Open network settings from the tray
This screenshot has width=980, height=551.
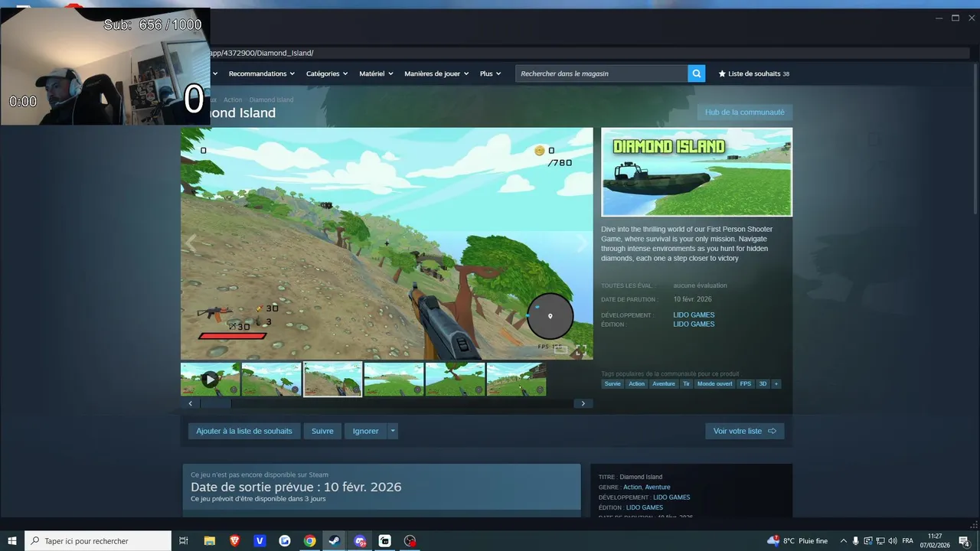pos(880,541)
